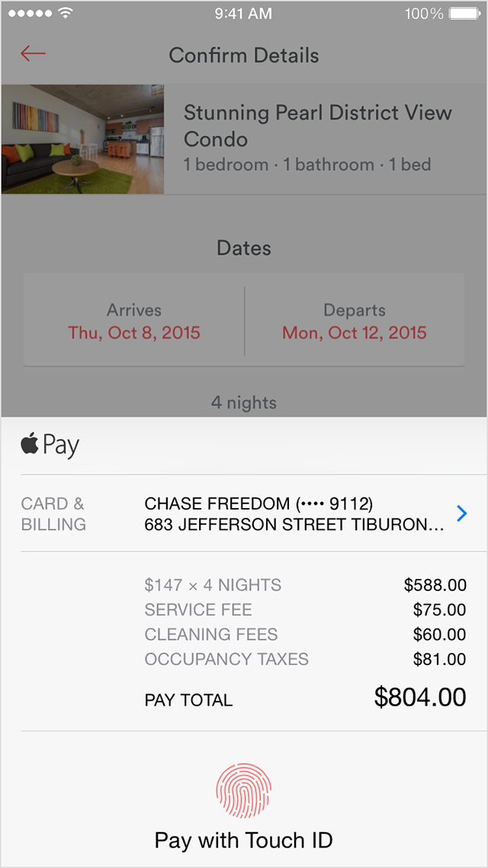
Task: Tap the Apple Pay logo
Action: coord(50,445)
